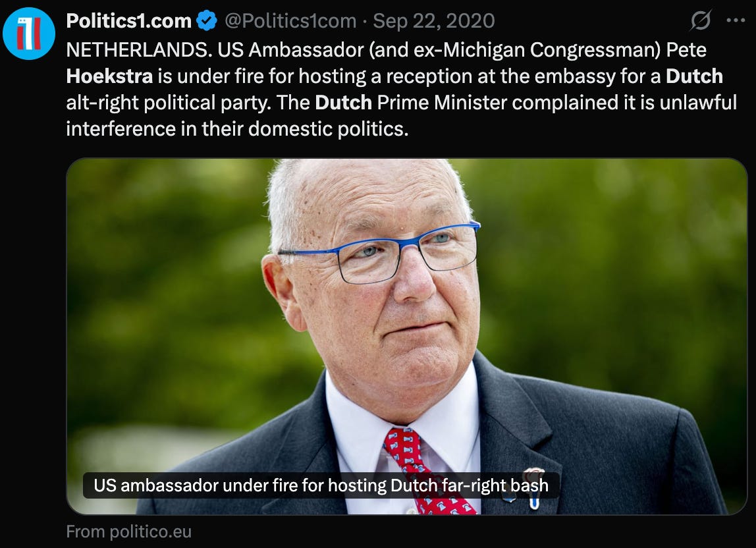This screenshot has height=548, width=756.
Task: Open the three-dot more options menu
Action: 736,20
